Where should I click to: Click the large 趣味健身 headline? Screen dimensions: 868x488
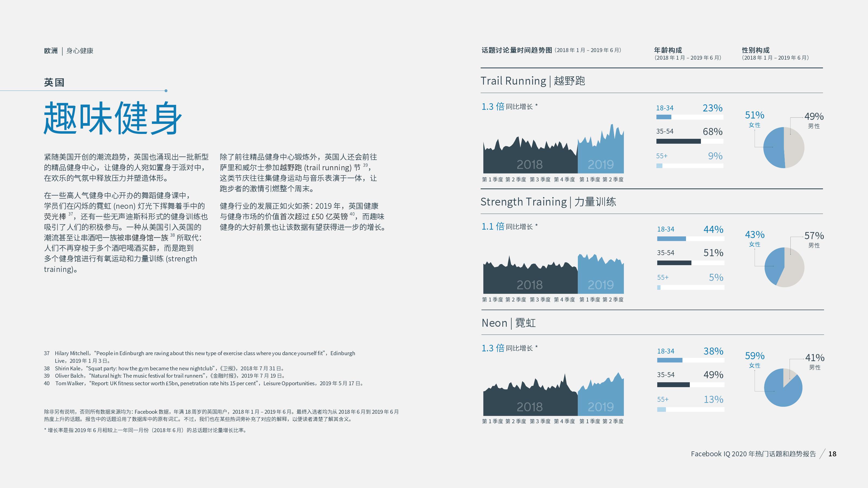pyautogui.click(x=113, y=118)
